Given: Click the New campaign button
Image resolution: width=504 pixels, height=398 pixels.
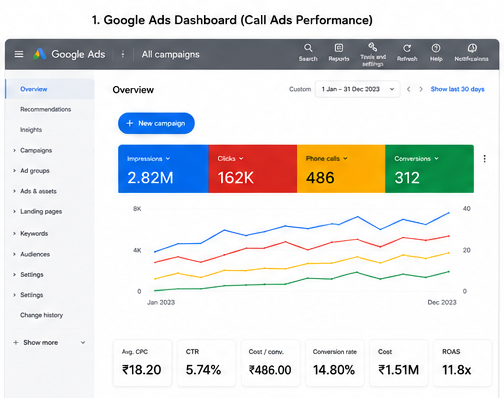Looking at the screenshot, I should coord(156,123).
